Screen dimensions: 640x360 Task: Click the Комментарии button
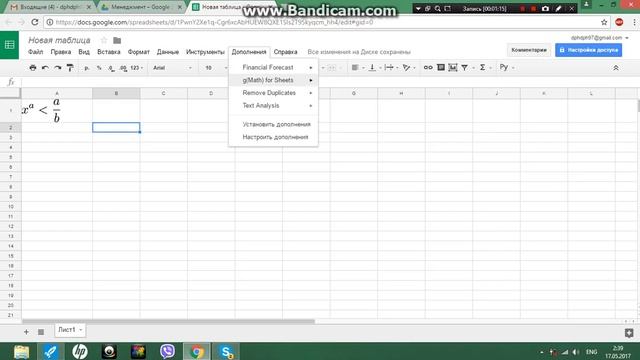pyautogui.click(x=529, y=50)
